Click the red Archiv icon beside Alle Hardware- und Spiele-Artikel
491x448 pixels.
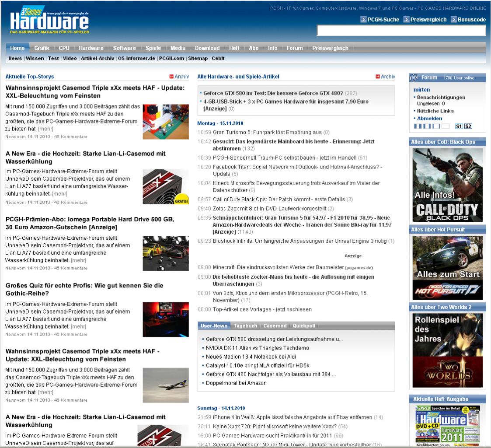pyautogui.click(x=378, y=77)
